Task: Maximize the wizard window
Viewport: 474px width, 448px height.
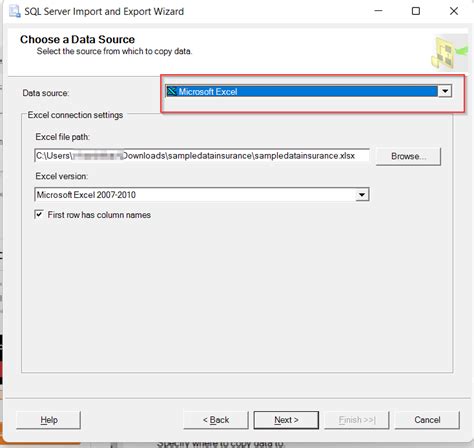Action: click(x=416, y=11)
